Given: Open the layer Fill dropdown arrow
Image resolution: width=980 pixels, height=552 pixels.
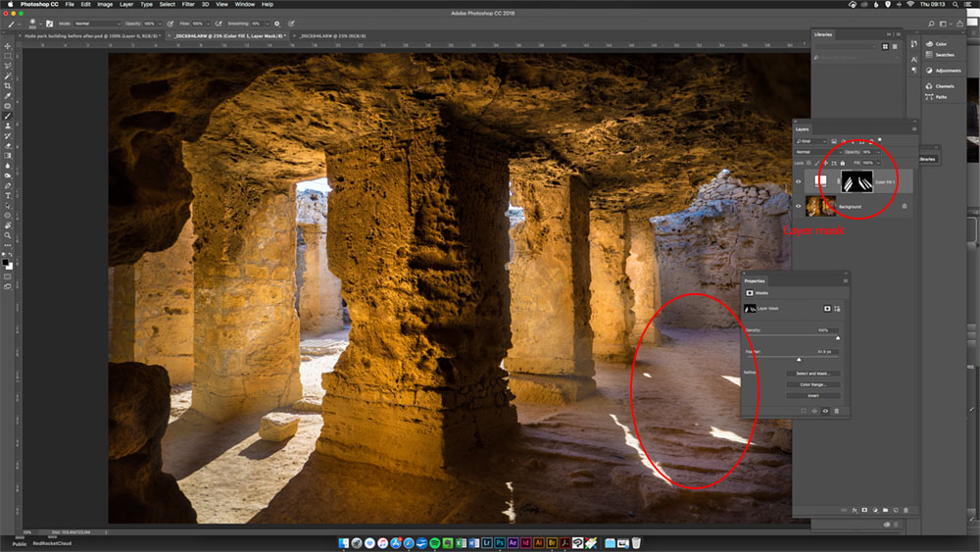Looking at the screenshot, I should coord(878,163).
